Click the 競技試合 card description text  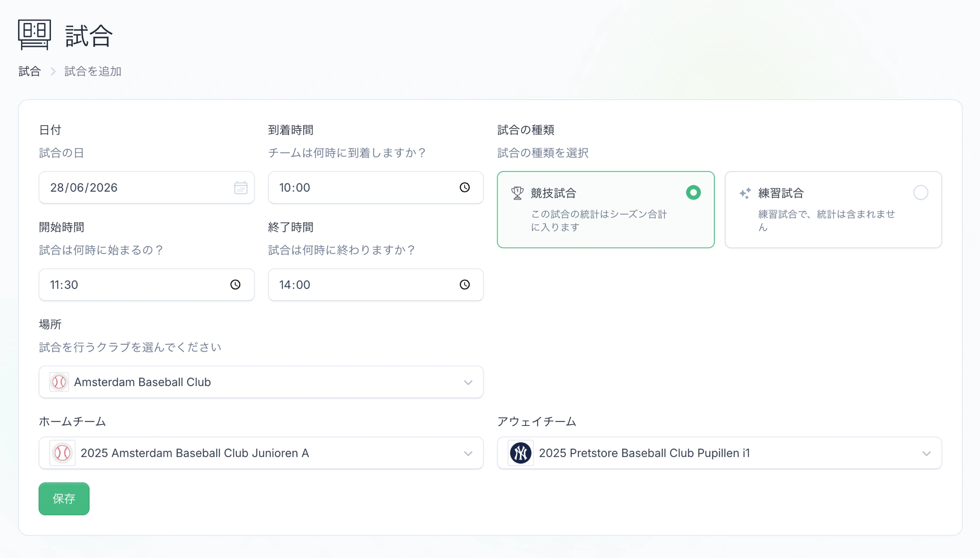(x=599, y=221)
